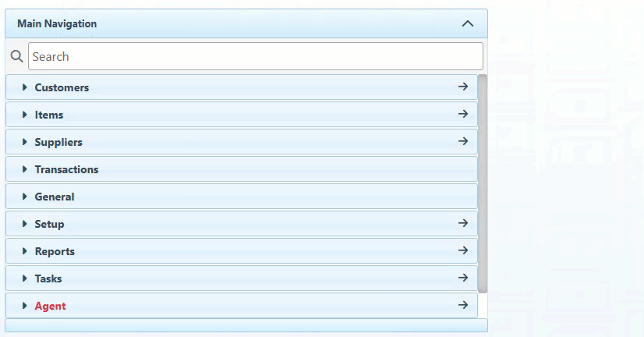Click the vertical navigation scrollbar

click(483, 183)
